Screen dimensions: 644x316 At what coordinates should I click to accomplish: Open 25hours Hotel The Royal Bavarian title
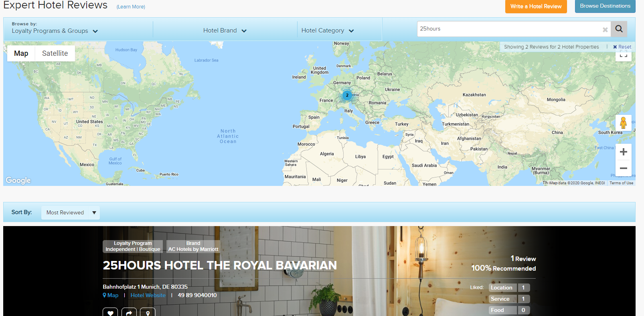pos(220,265)
